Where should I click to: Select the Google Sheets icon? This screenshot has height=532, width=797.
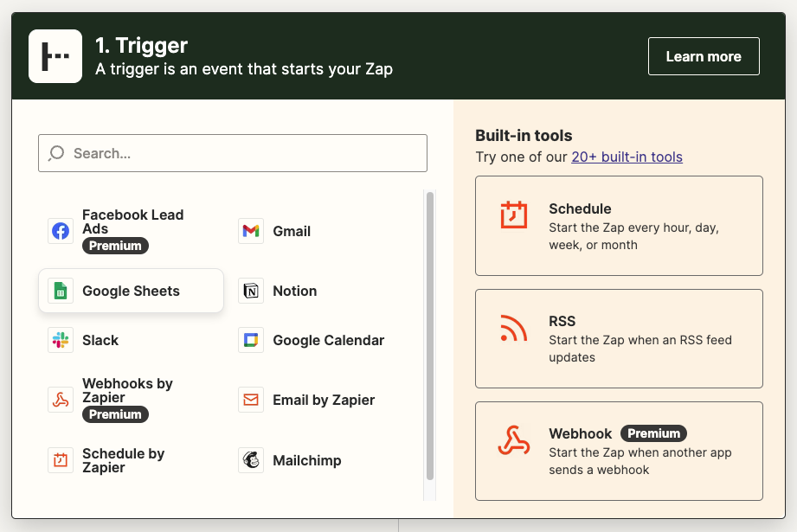61,291
